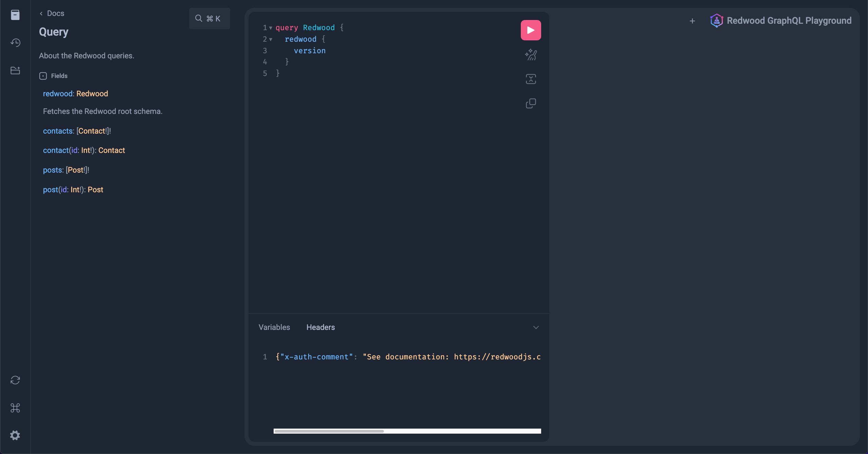Open the post(id) field docs
The height and width of the screenshot is (454, 868).
click(50, 190)
